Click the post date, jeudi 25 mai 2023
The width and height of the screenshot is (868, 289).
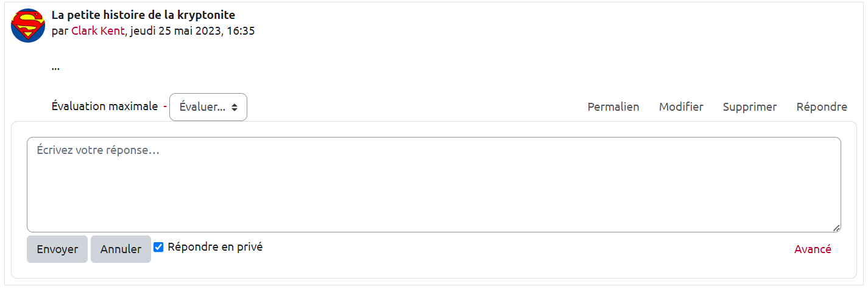click(192, 31)
